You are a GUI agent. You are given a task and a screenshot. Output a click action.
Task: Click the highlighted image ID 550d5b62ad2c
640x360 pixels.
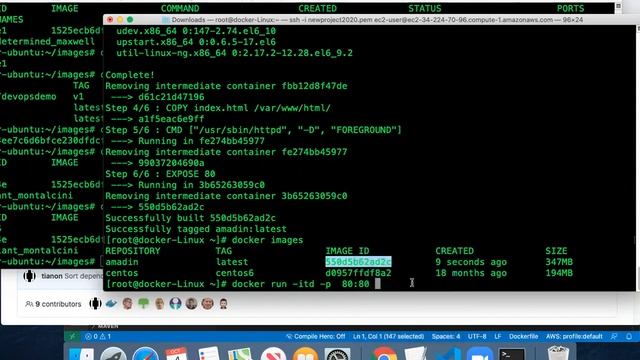click(358, 262)
